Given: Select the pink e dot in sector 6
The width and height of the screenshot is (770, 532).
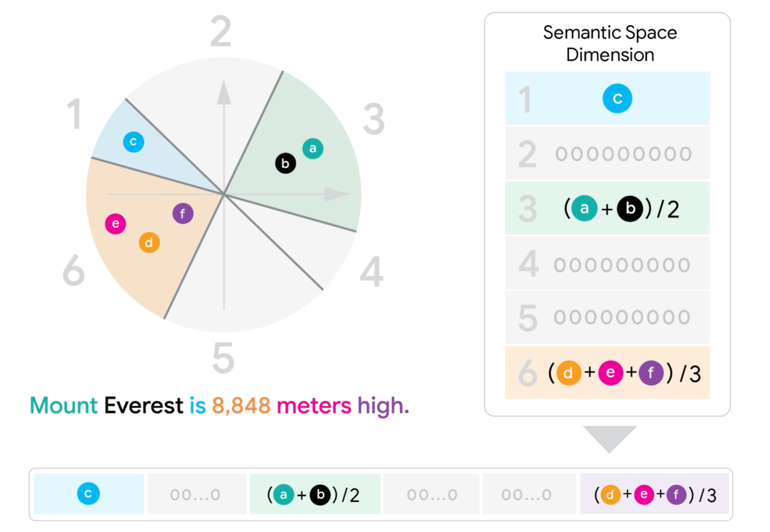Looking at the screenshot, I should pos(115,224).
